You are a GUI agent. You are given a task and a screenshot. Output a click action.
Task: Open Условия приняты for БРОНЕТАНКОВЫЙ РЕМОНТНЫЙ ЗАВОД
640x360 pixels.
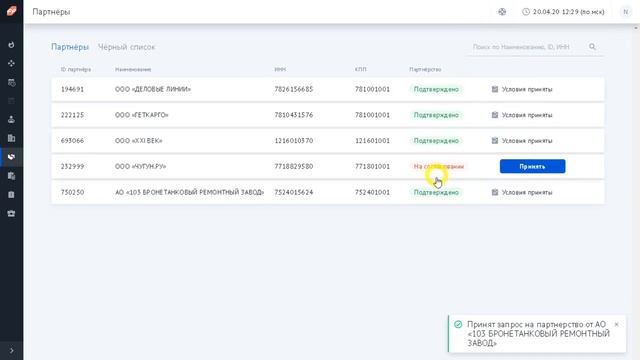point(527,192)
